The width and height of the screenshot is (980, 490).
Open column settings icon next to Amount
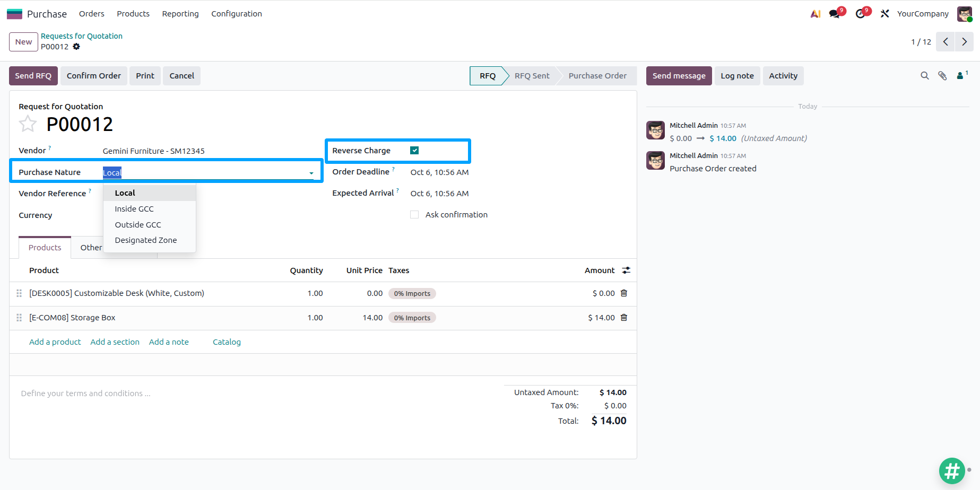tap(626, 270)
